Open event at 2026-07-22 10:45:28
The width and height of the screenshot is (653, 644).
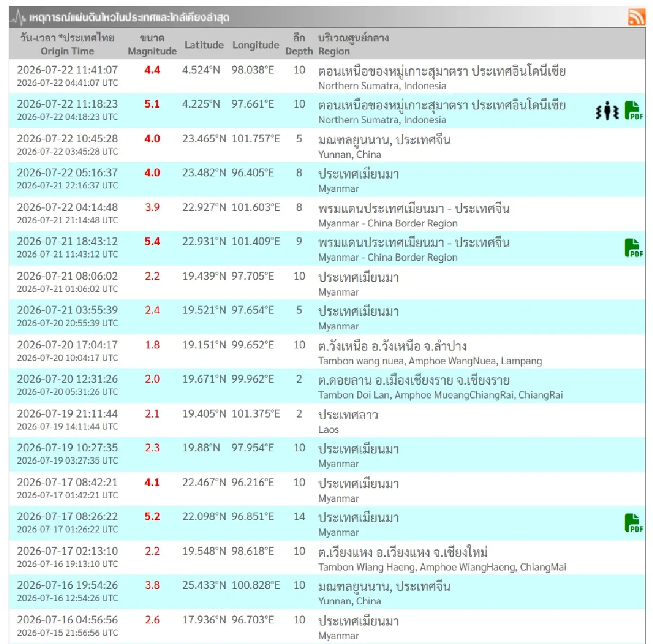tap(67, 139)
